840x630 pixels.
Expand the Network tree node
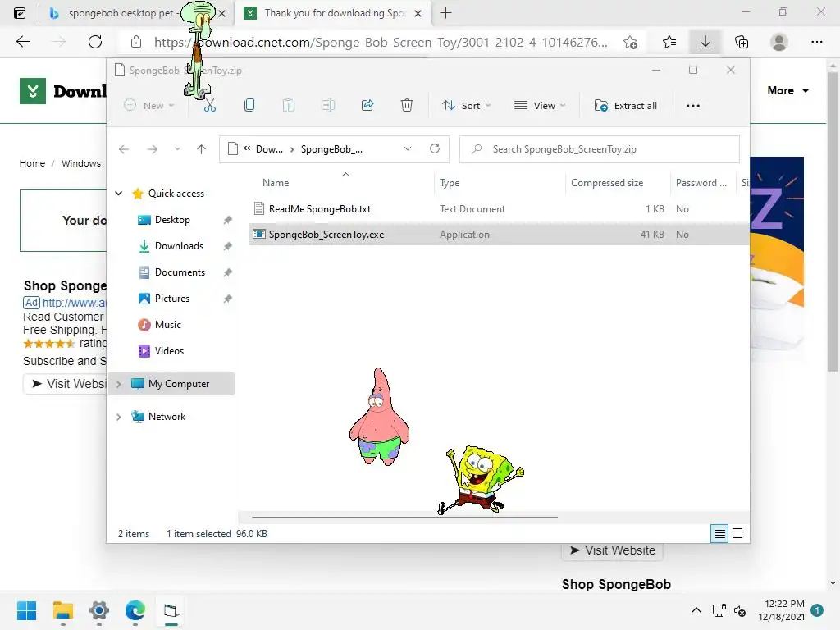pyautogui.click(x=119, y=417)
